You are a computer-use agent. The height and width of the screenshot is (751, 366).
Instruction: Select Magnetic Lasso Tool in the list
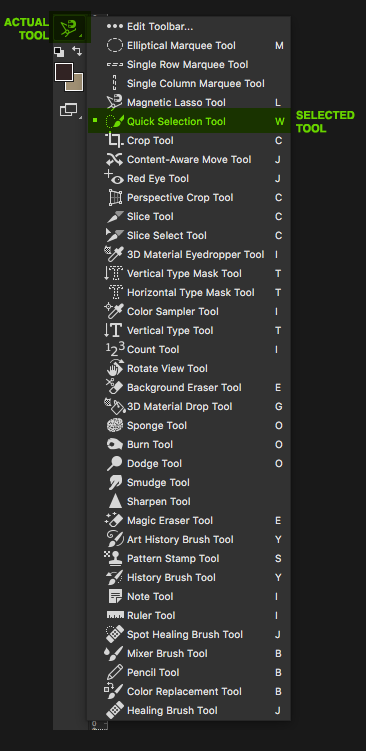189,102
